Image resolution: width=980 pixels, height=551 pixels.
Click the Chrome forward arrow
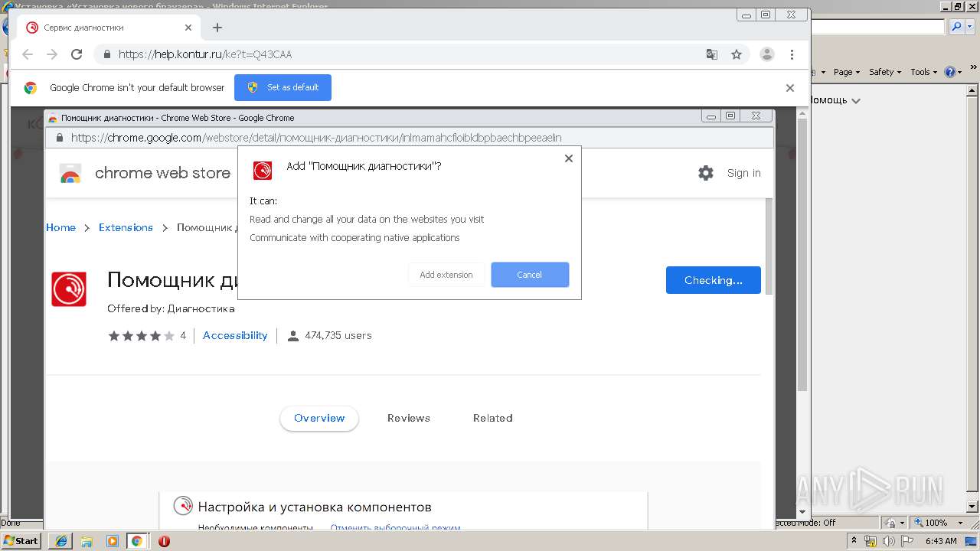click(52, 54)
